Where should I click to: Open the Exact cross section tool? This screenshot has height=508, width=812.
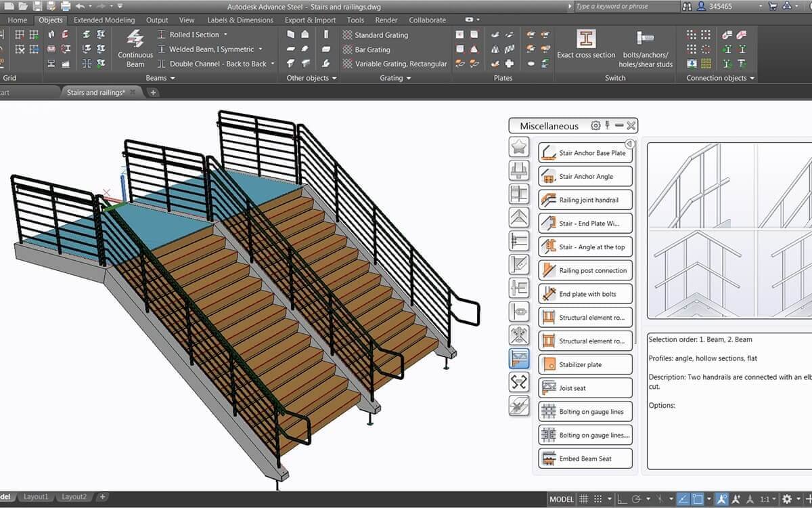(x=586, y=47)
